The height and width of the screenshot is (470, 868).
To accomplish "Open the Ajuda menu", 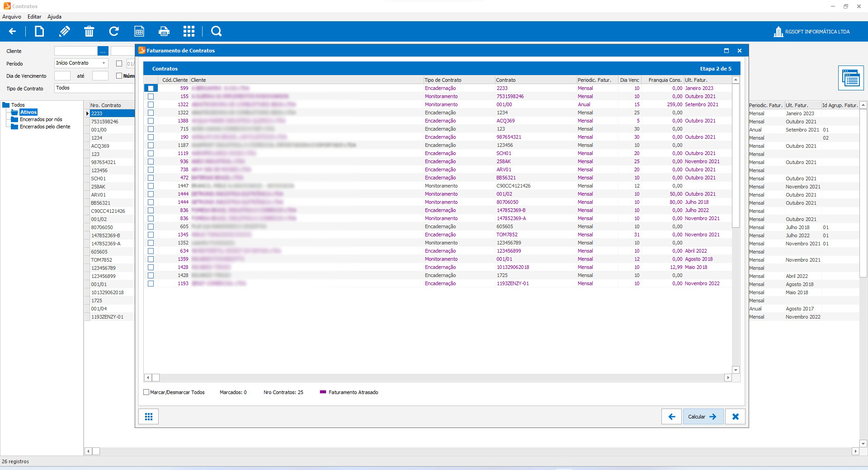I will tap(54, 17).
